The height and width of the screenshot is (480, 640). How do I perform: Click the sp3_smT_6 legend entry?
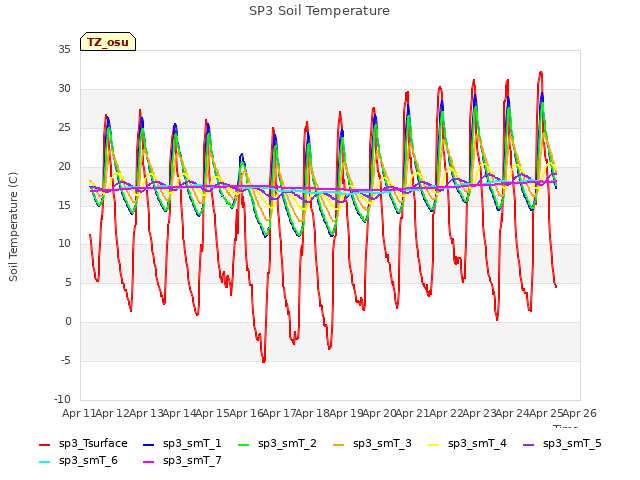click(78, 461)
